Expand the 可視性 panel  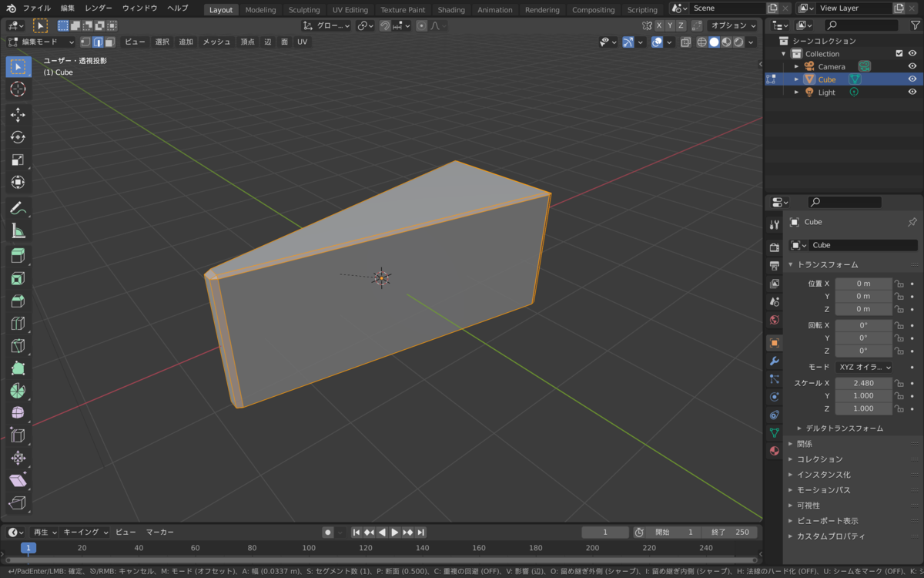[808, 505]
